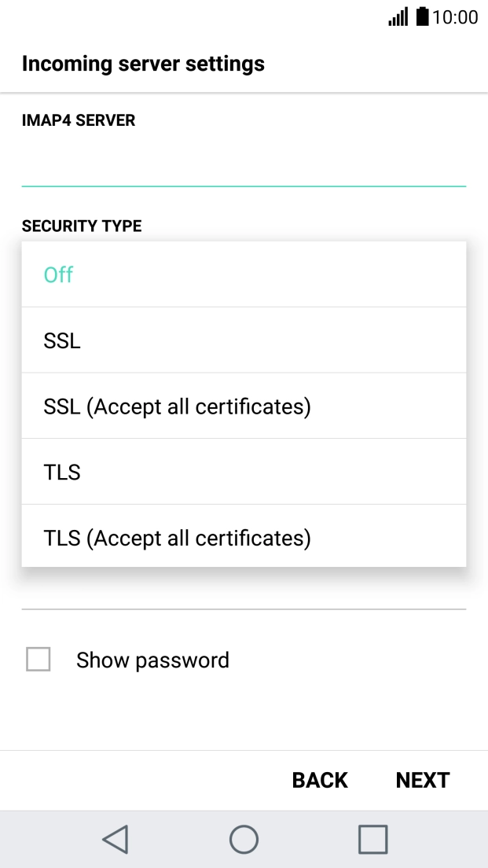Tap the IMAP4 SERVER label

[79, 120]
